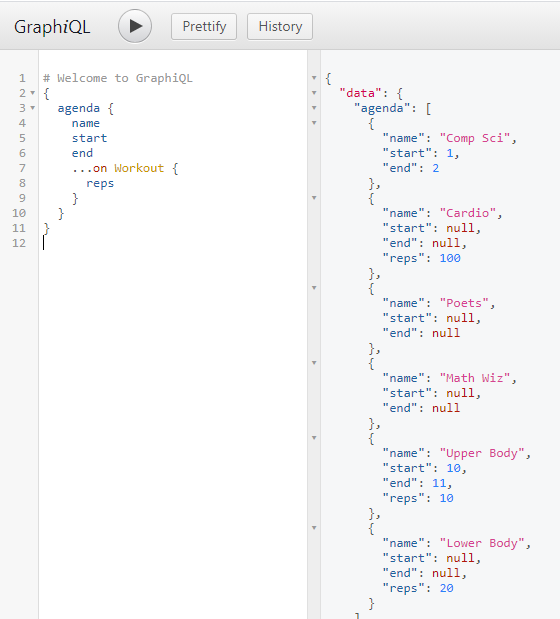560x619 pixels.
Task: Click the reps value 100 in results
Action: click(450, 258)
